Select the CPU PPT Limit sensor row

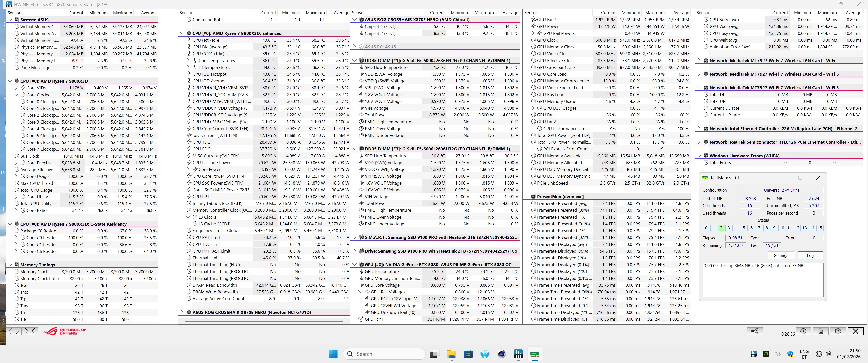[x=206, y=237]
